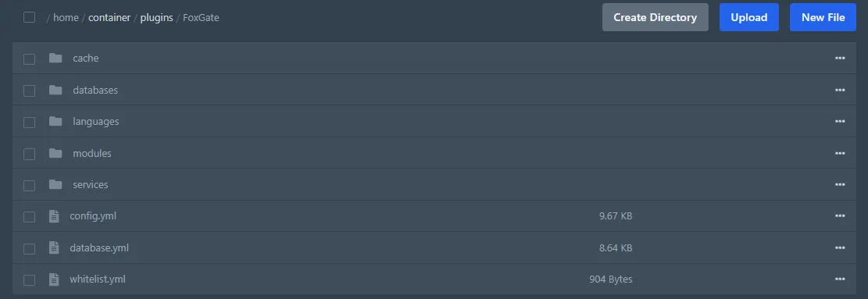Open the database.yml file name
This screenshot has height=299, width=868.
[99, 247]
